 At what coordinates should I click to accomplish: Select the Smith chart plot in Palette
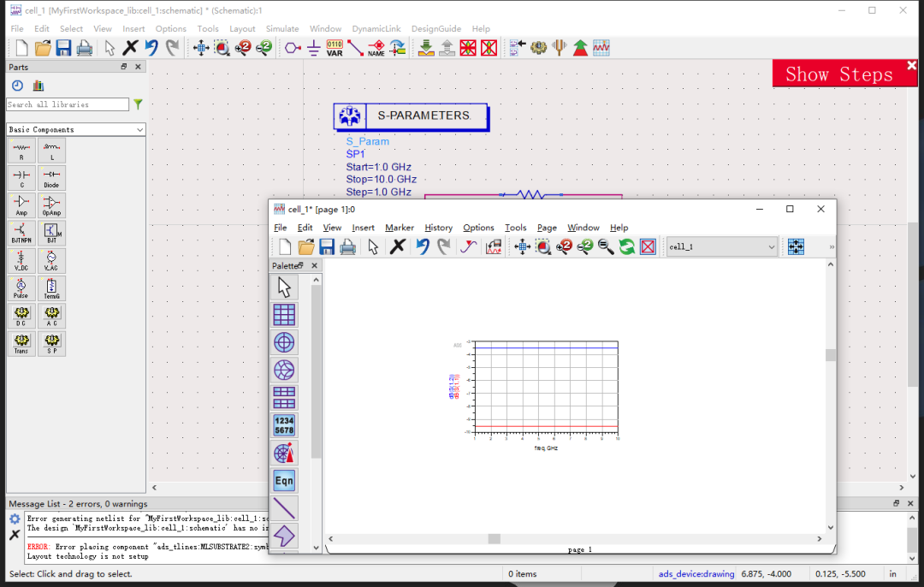[284, 371]
